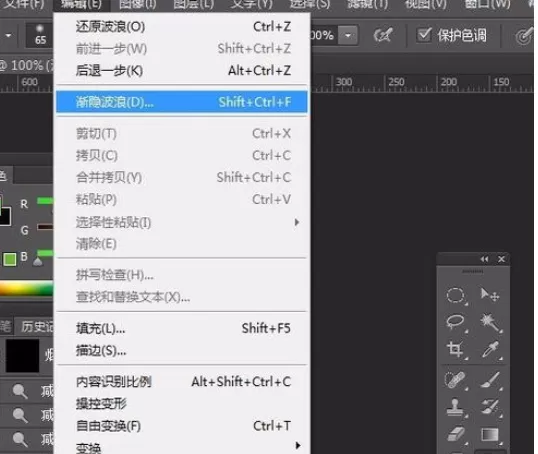Collapse the floating tools panel
The height and width of the screenshot is (454, 538).
click(x=484, y=259)
